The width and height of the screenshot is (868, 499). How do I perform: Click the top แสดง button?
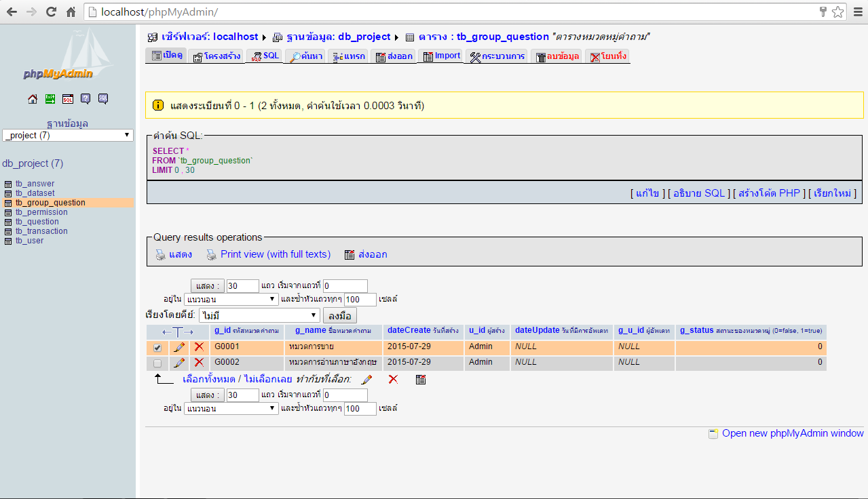207,286
